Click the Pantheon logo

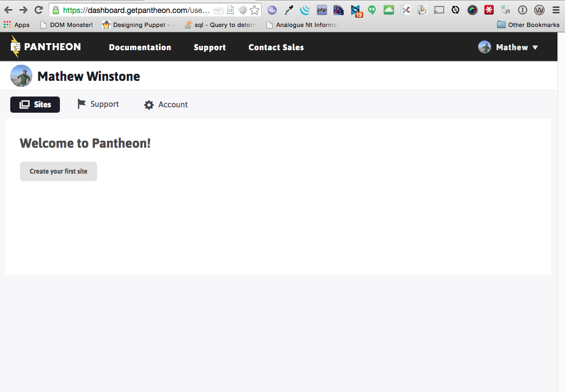coord(46,47)
